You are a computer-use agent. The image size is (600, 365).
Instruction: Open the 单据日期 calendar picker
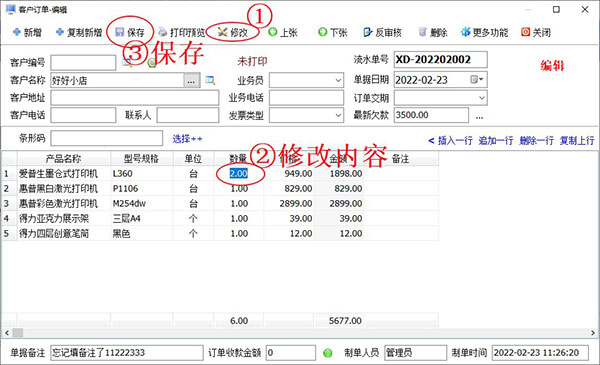tap(477, 80)
